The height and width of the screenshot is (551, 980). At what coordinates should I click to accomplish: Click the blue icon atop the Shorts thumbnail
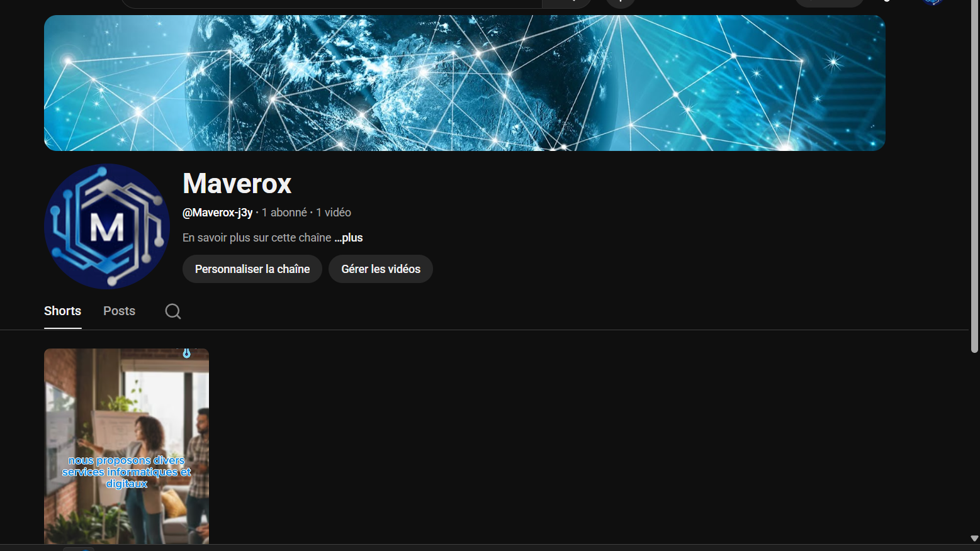[x=186, y=353]
